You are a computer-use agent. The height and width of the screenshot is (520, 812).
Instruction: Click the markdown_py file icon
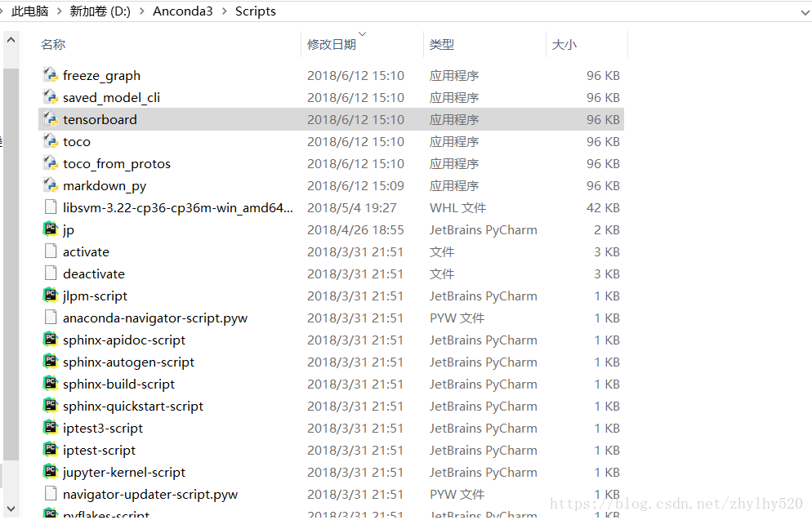coord(50,185)
